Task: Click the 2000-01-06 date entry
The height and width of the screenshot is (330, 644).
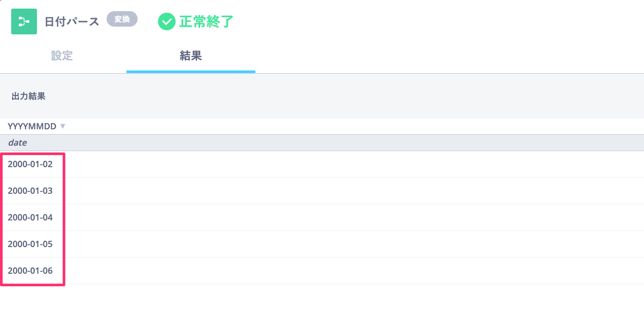Action: [x=30, y=271]
